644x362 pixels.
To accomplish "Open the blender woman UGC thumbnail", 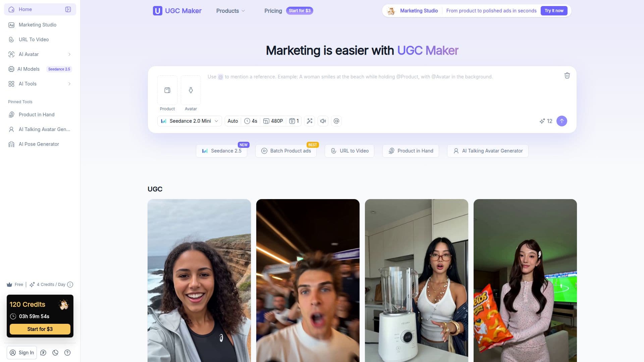I will click(416, 281).
